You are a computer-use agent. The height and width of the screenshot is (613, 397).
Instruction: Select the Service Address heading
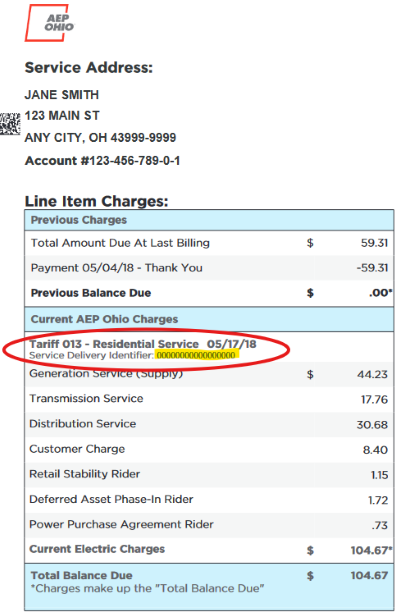(x=89, y=68)
